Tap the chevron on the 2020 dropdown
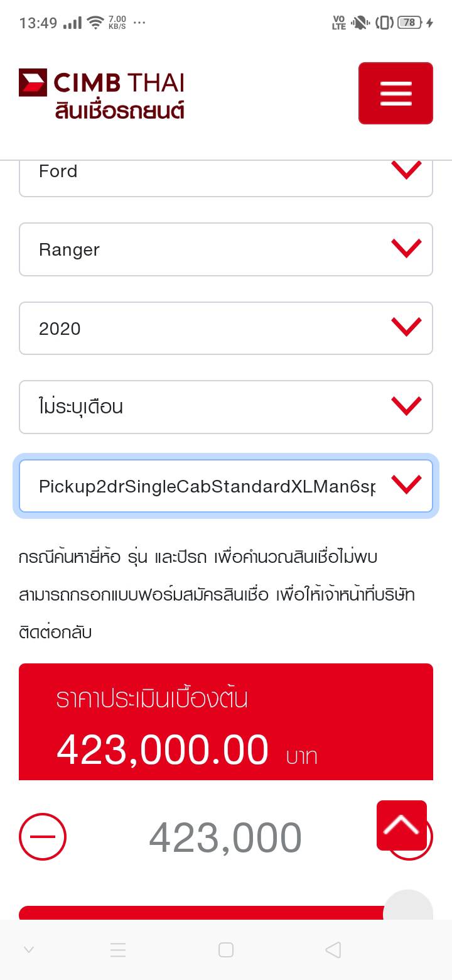Viewport: 452px width, 980px height. tap(406, 327)
